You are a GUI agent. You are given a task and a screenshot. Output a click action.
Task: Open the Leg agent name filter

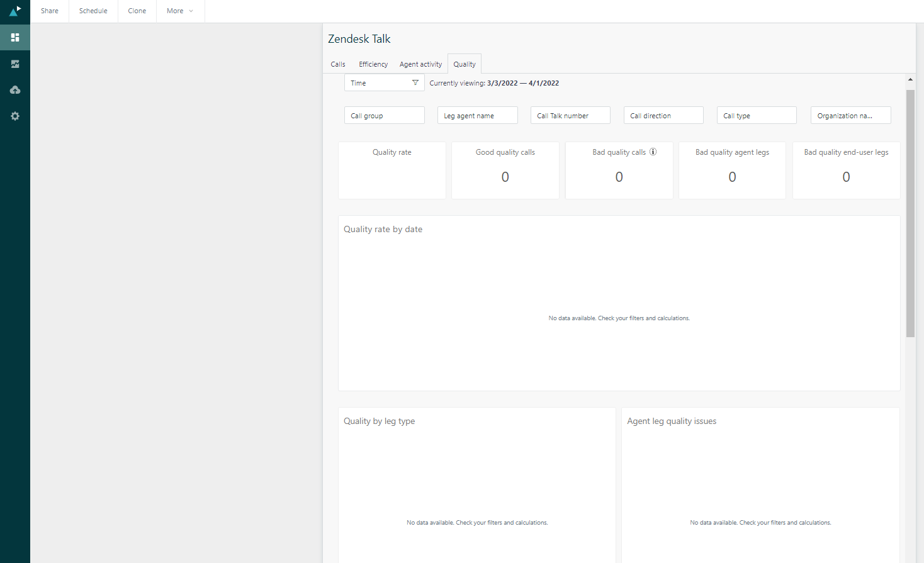coord(477,116)
